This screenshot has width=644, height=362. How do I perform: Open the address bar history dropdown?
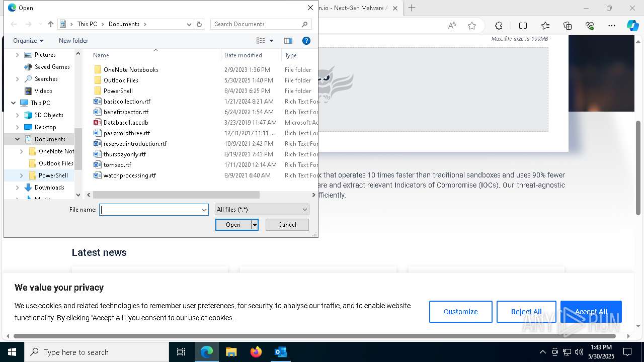click(x=189, y=24)
